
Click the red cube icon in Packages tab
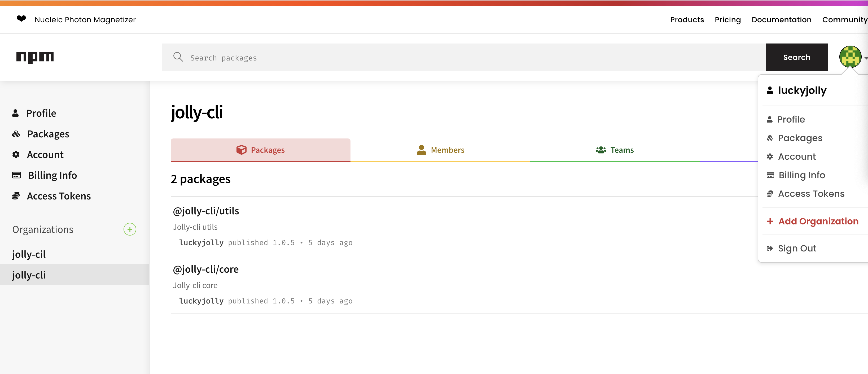241,150
